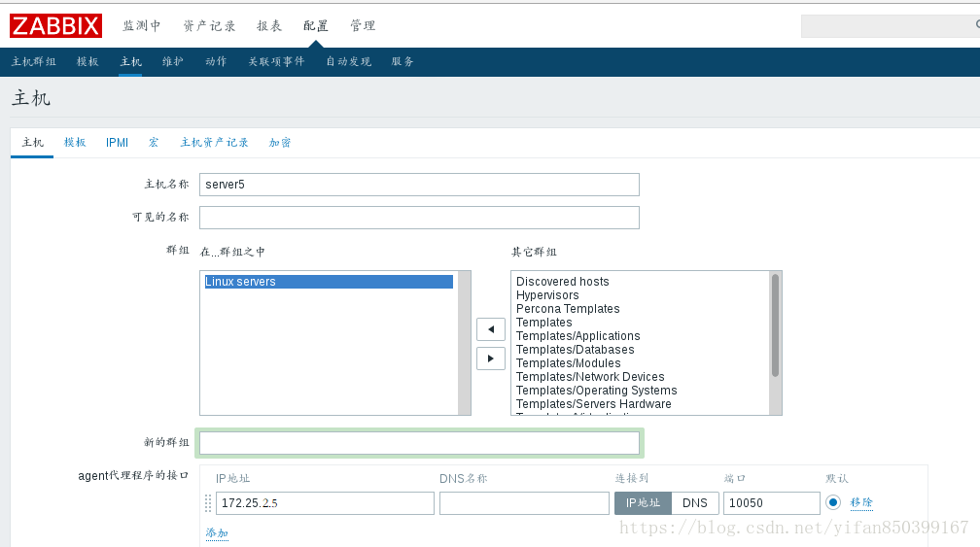Grab the interface row drag handle

[x=208, y=503]
